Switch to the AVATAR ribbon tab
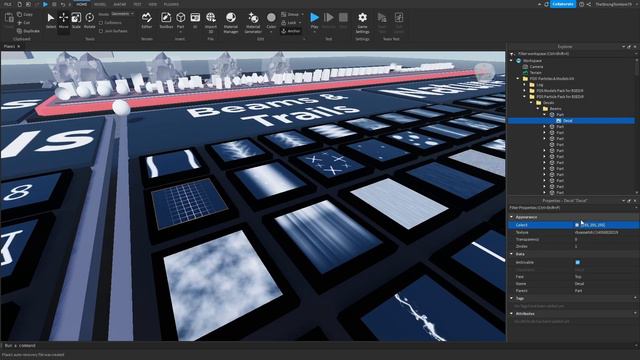The width and height of the screenshot is (640, 360). 120,4
